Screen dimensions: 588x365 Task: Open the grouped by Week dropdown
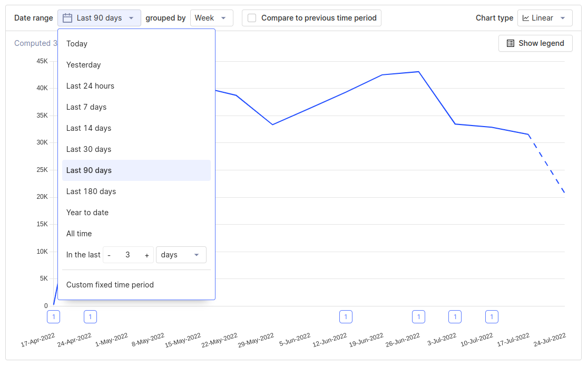point(212,17)
